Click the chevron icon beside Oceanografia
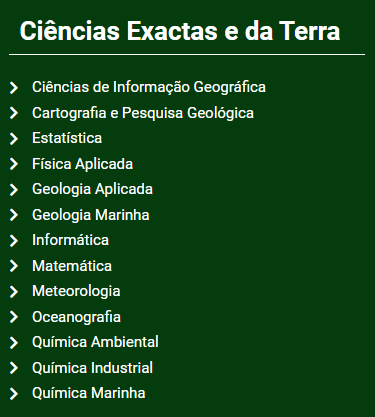375x417 pixels. [x=14, y=317]
